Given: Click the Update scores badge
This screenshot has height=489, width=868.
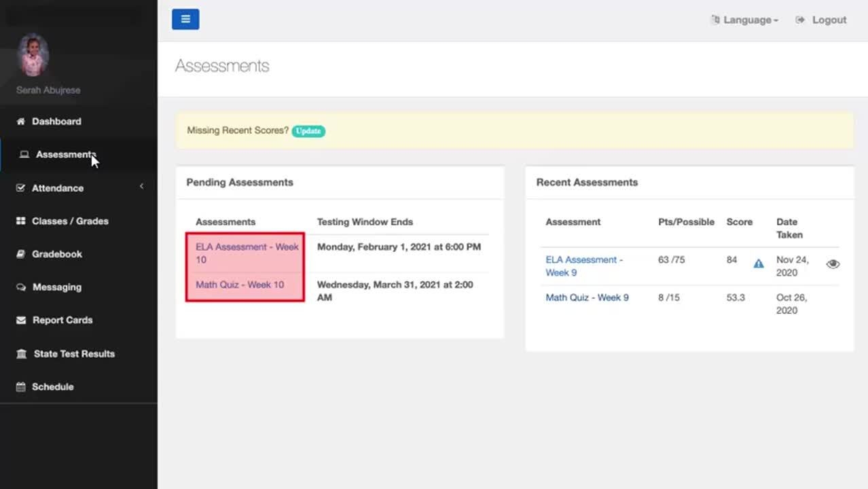Looking at the screenshot, I should click(308, 131).
